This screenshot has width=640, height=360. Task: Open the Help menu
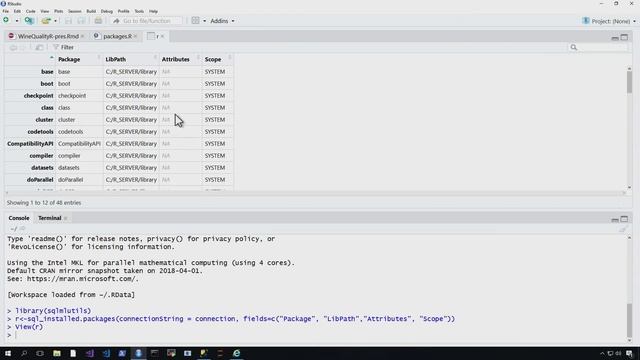tap(153, 11)
